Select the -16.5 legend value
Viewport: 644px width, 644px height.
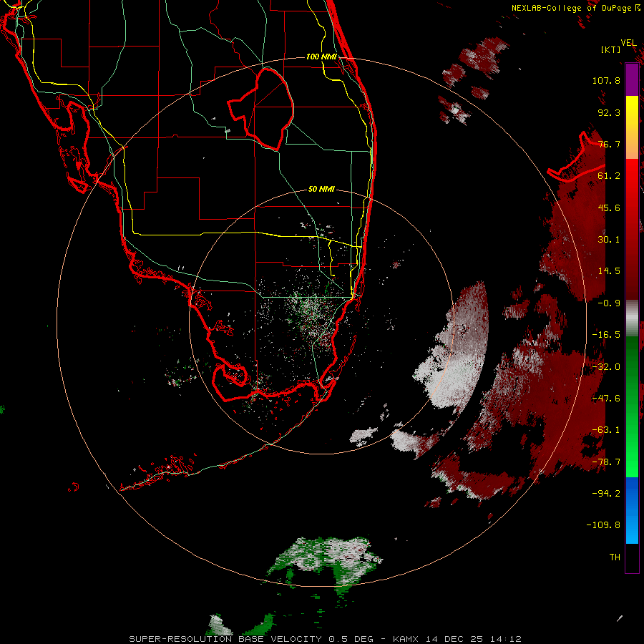pyautogui.click(x=606, y=335)
